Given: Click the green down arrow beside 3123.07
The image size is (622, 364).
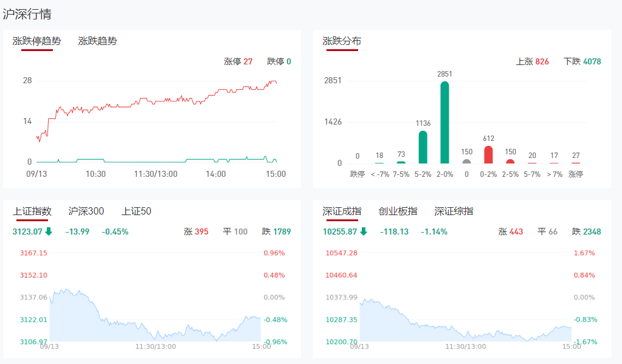Looking at the screenshot, I should pyautogui.click(x=49, y=232).
